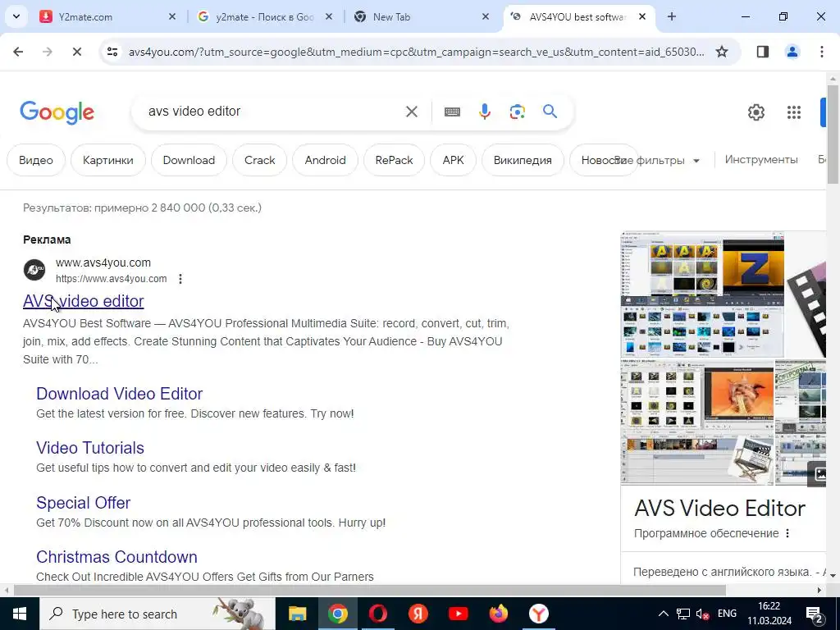Viewport: 840px width, 630px height.
Task: Search by image with Google Lens
Action: point(517,112)
